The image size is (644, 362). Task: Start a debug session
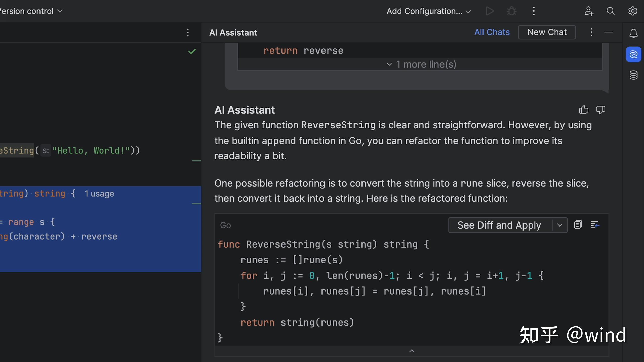tap(511, 11)
